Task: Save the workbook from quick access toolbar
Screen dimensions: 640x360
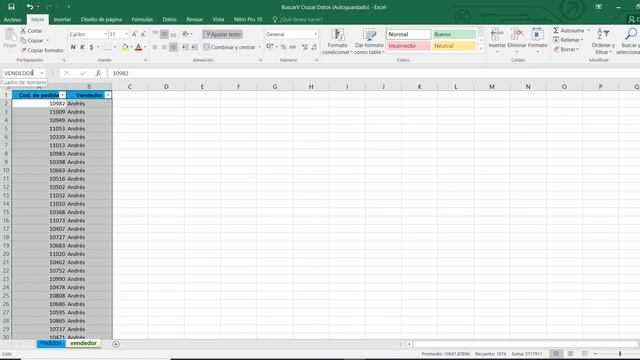Action: pos(11,7)
